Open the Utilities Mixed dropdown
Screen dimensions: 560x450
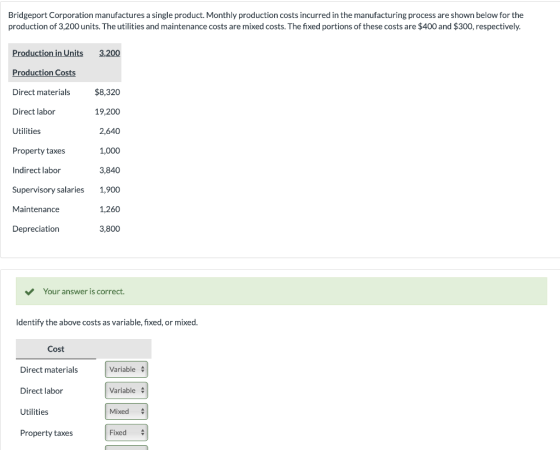(126, 411)
